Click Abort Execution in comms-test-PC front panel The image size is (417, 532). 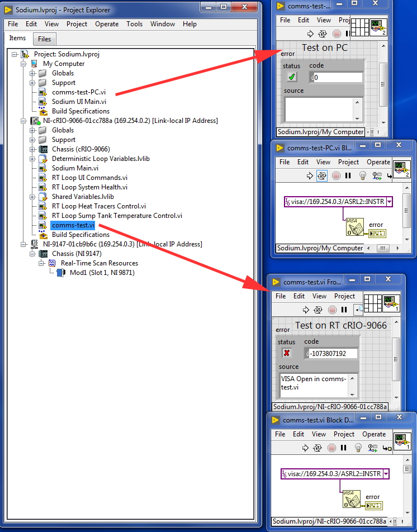pyautogui.click(x=337, y=34)
